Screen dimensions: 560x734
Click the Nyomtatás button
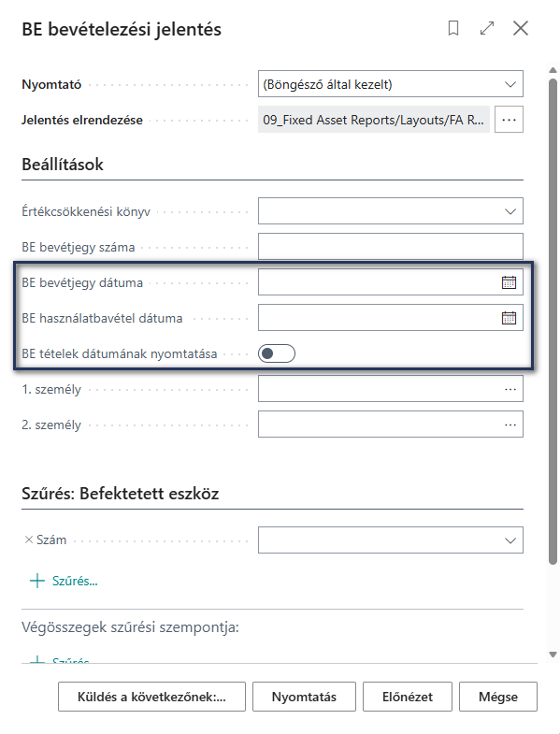(305, 697)
